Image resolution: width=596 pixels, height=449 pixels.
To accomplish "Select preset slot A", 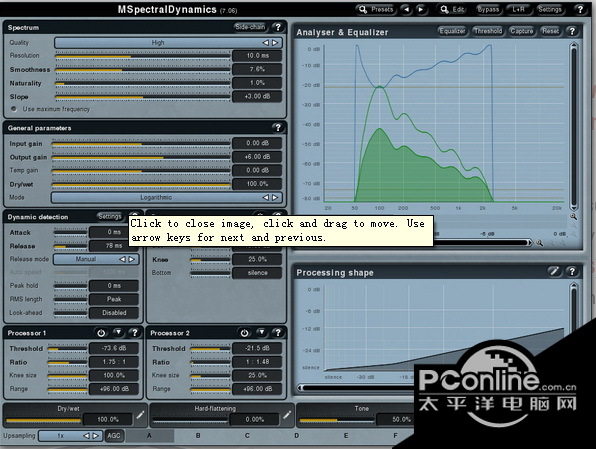I will [x=149, y=436].
